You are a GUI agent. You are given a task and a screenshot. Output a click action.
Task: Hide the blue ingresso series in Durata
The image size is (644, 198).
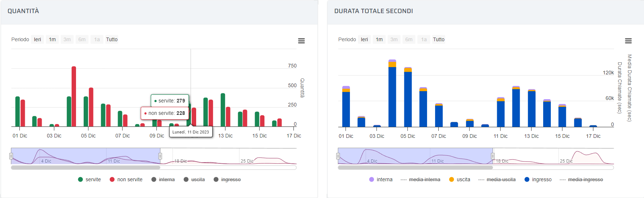point(538,179)
